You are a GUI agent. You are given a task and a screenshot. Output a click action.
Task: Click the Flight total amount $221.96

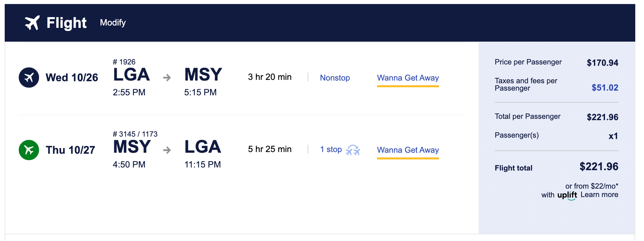pyautogui.click(x=599, y=166)
